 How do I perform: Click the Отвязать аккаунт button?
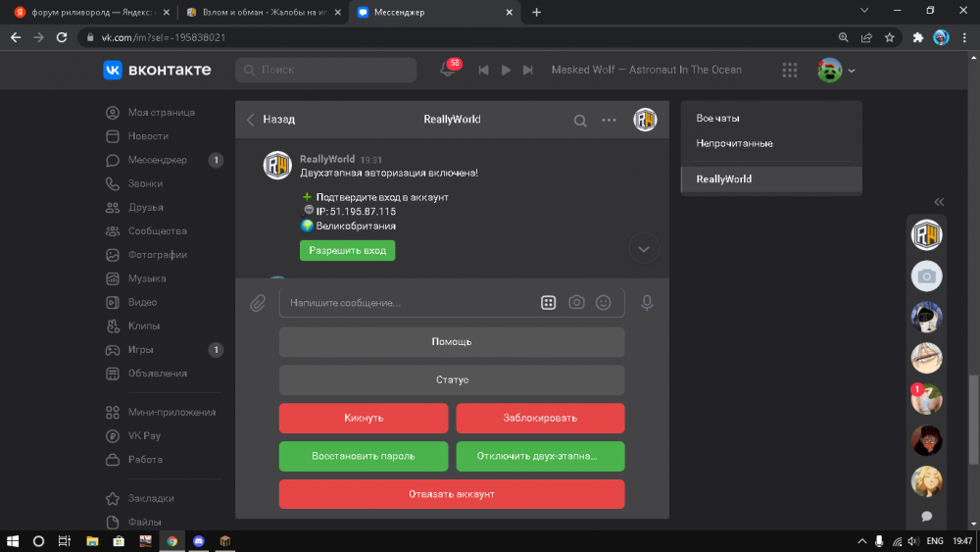(x=452, y=494)
